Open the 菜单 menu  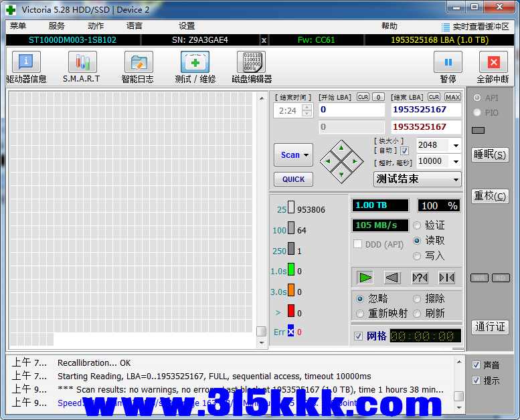18,26
